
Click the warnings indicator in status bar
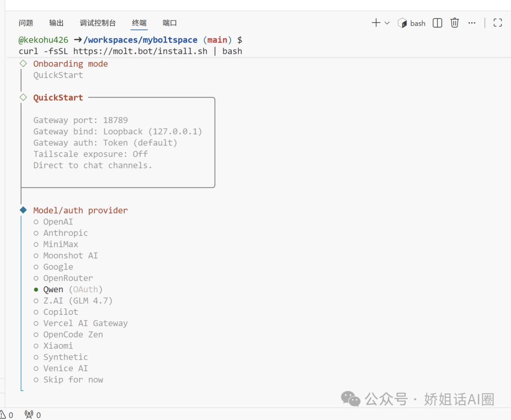[6, 415]
